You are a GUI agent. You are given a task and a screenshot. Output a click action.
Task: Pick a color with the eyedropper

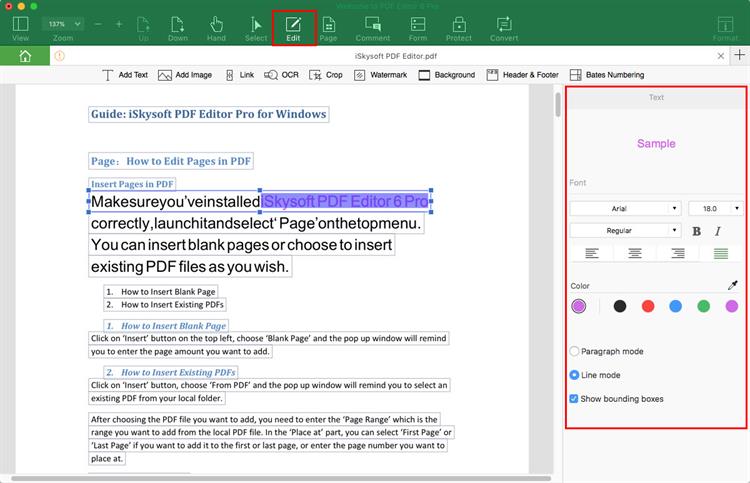(732, 285)
